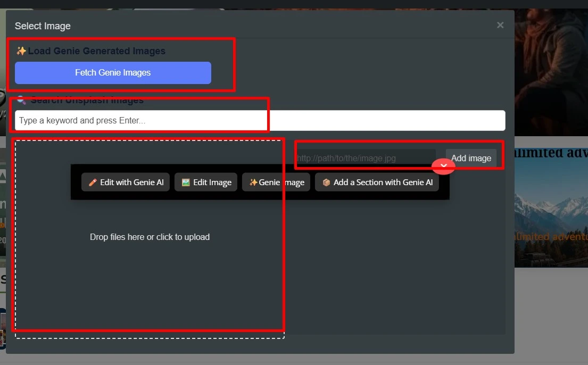Click the package icon for Add a Section
Viewport: 588px width, 365px height.
326,182
